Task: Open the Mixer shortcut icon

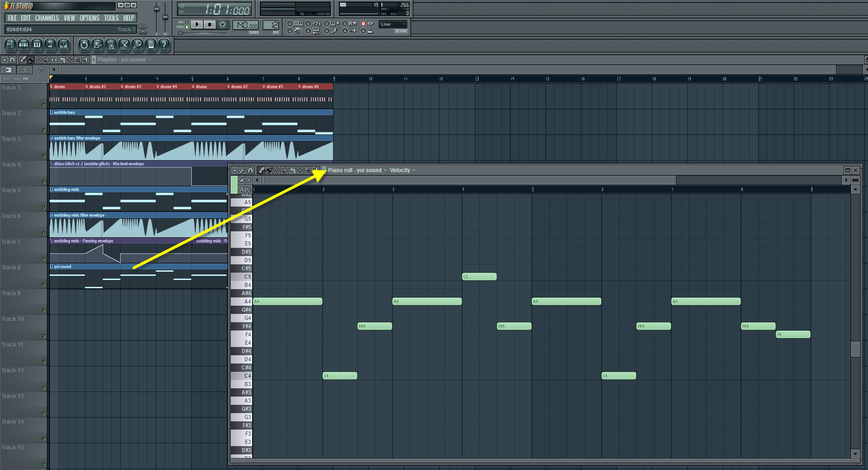Action: click(x=64, y=45)
